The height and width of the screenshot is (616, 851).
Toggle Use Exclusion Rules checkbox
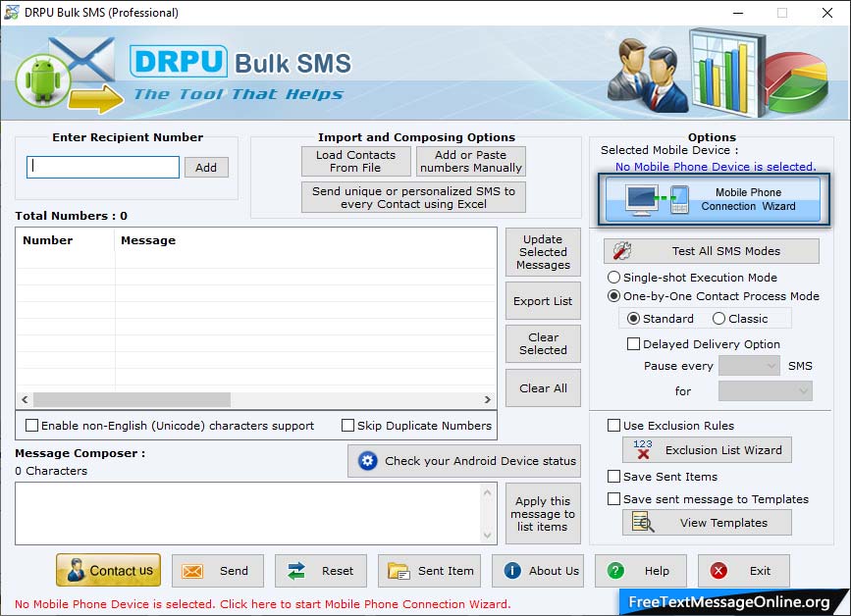(613, 425)
